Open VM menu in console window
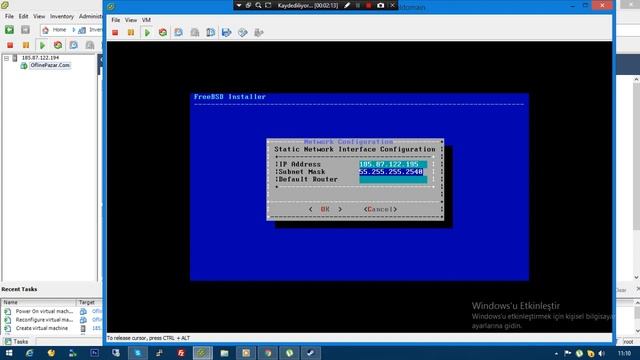 [146, 20]
